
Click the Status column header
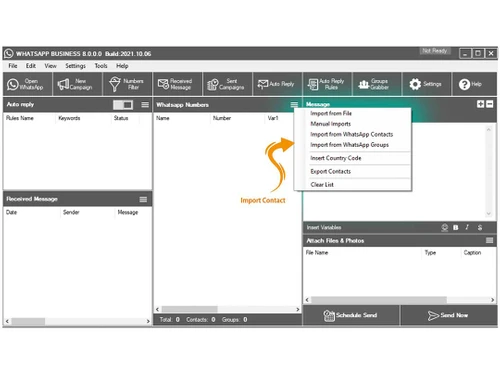click(x=121, y=118)
